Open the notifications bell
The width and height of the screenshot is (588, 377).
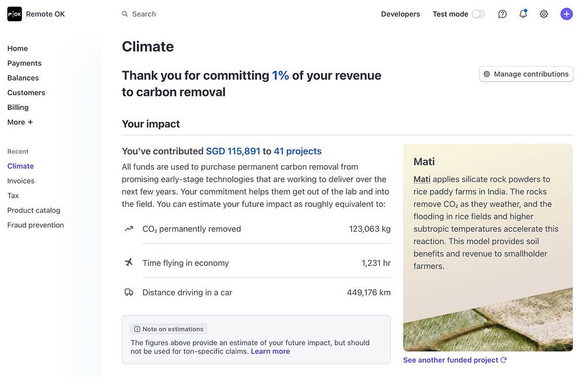(523, 14)
